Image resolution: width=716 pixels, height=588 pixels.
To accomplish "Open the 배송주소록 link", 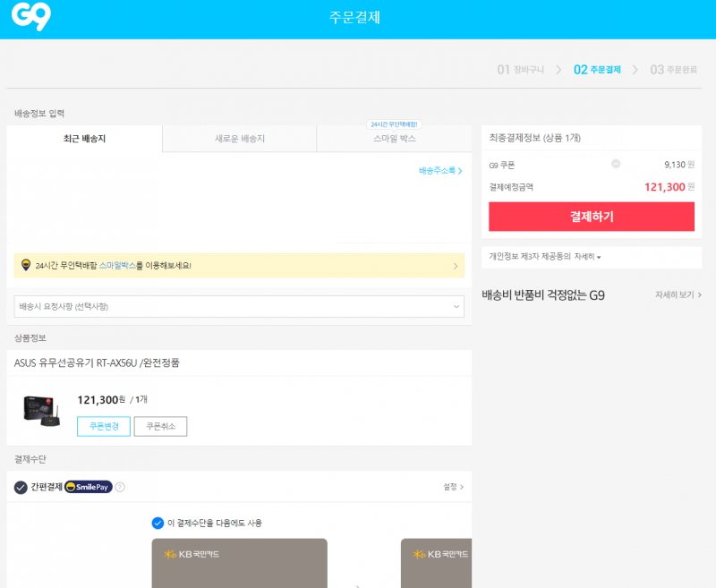I will pyautogui.click(x=440, y=170).
